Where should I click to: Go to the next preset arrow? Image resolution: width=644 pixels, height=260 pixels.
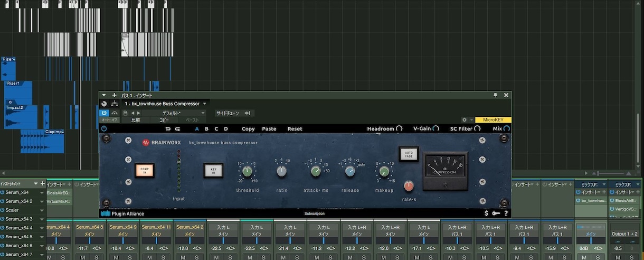[138, 113]
